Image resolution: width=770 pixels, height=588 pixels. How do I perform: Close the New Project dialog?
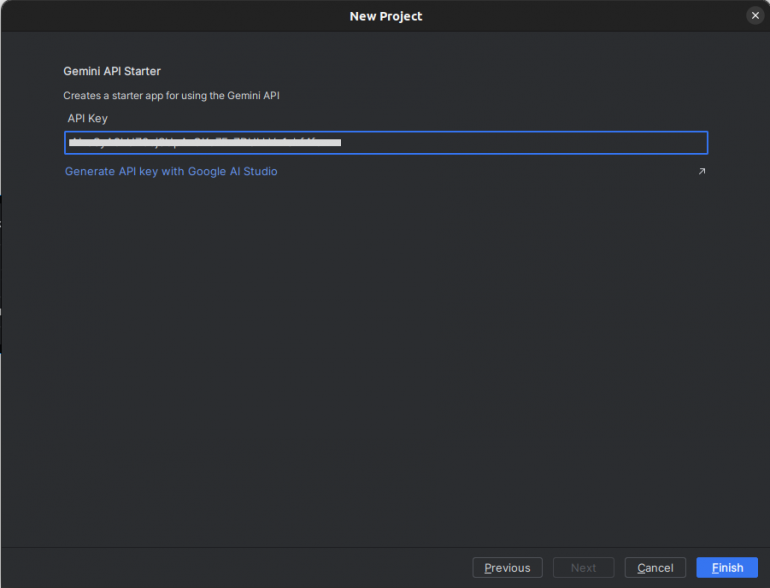click(x=755, y=15)
